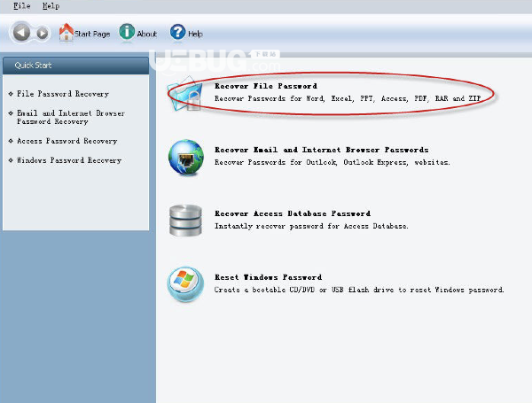
Task: Open Recover File Password heading
Action: [x=266, y=86]
